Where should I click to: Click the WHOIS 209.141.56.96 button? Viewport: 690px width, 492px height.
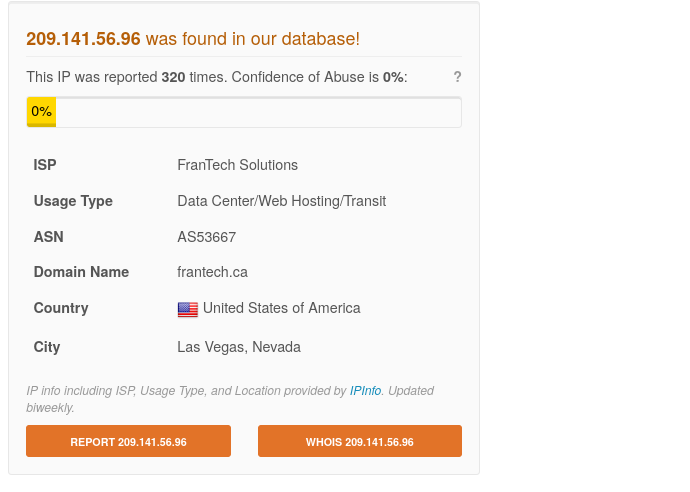click(360, 441)
